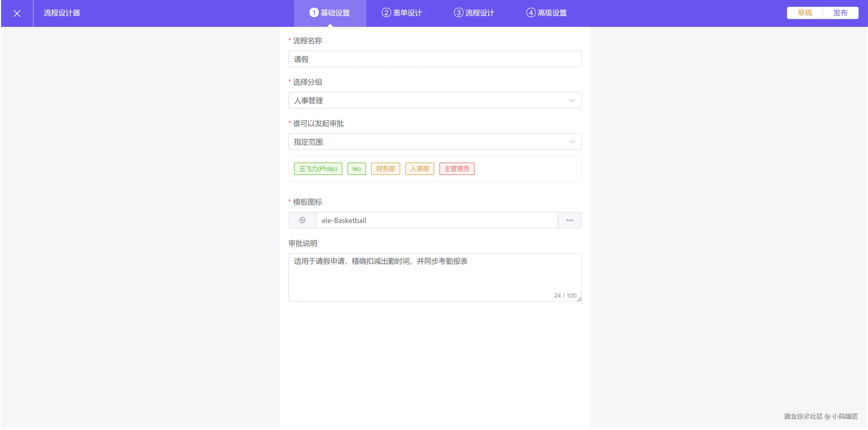The width and height of the screenshot is (868, 430).
Task: Open icon picker via the ellipsis button
Action: [569, 220]
